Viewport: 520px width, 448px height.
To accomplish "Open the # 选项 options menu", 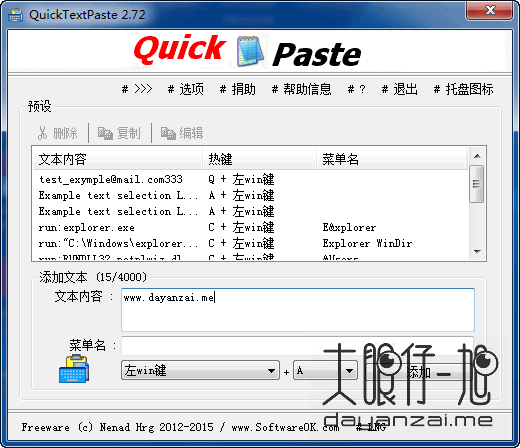I will coord(185,89).
